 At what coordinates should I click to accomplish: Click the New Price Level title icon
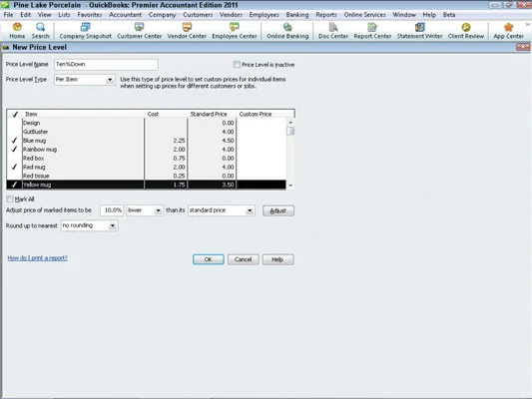point(6,48)
